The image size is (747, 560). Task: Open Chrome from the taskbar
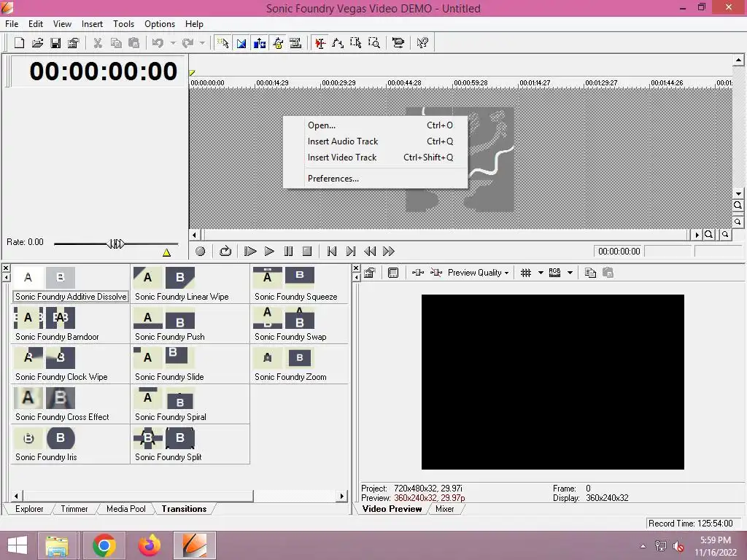tap(104, 545)
